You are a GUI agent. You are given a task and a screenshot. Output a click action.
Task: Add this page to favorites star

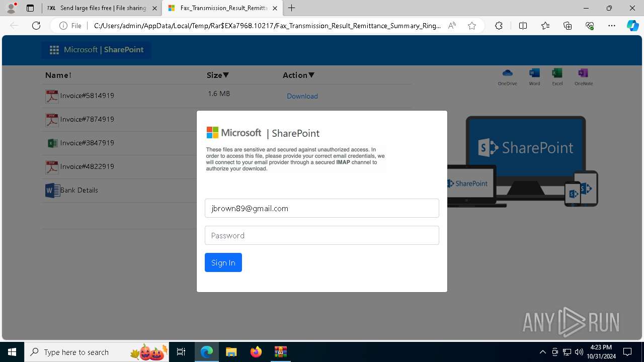click(x=472, y=26)
